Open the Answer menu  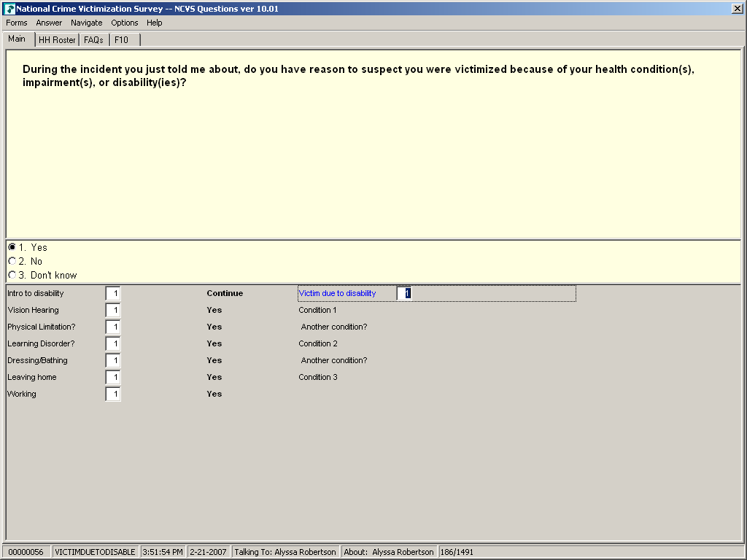point(49,23)
